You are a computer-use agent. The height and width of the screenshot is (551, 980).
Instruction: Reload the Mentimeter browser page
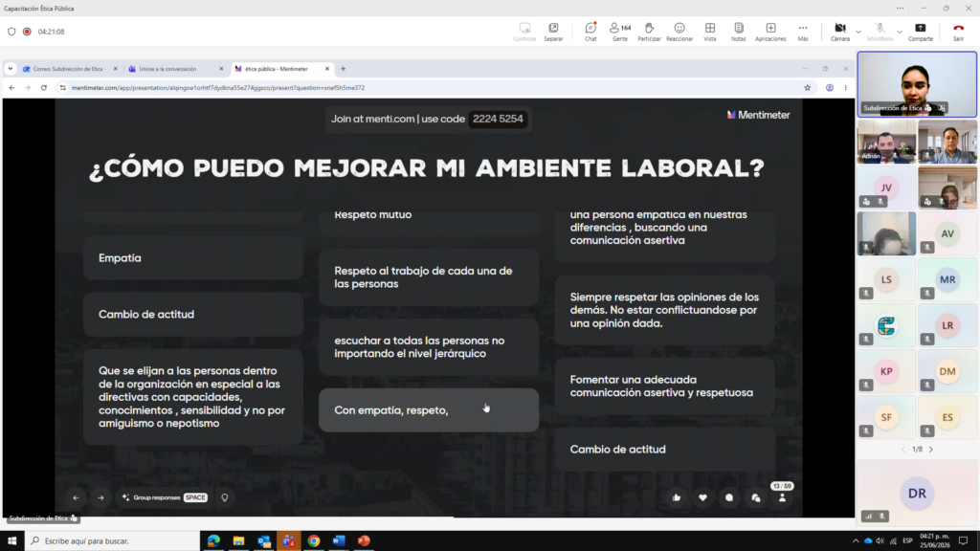coord(44,88)
